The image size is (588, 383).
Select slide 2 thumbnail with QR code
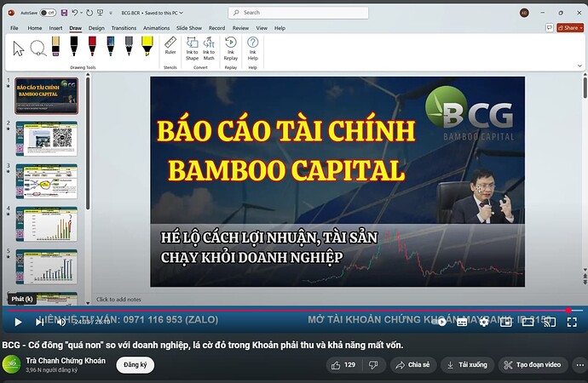[x=47, y=138]
